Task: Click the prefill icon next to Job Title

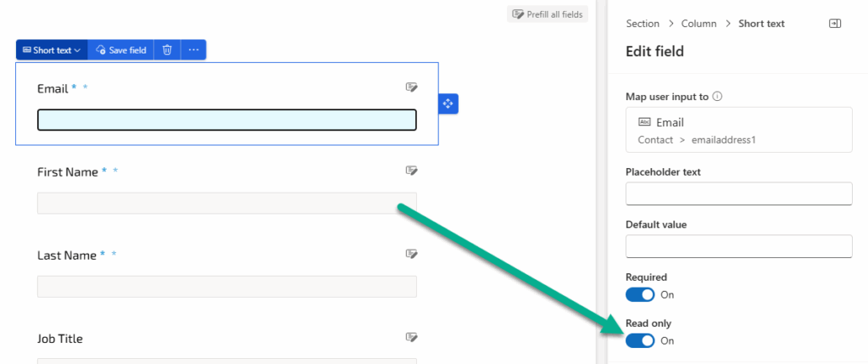Action: point(411,338)
